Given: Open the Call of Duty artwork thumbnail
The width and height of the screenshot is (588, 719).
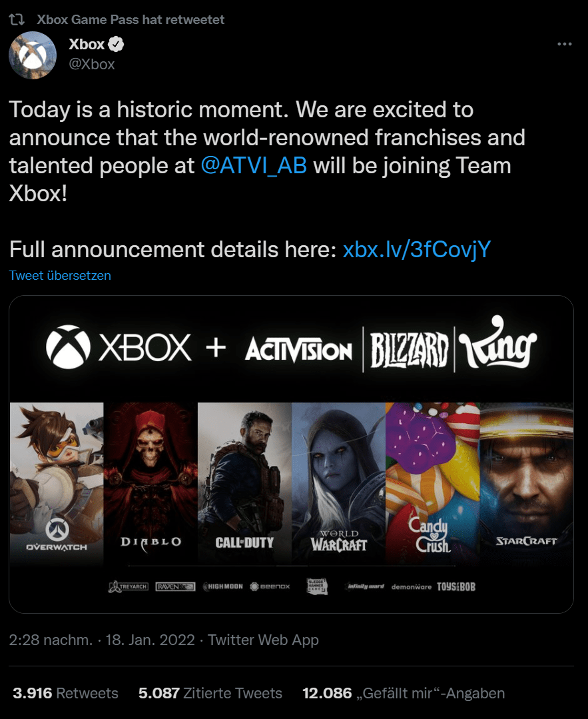Looking at the screenshot, I should (244, 483).
